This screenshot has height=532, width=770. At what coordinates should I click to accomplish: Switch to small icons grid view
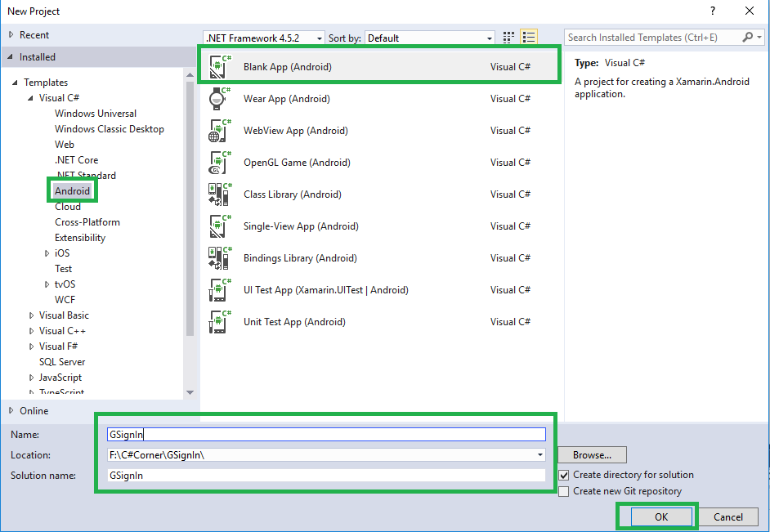[x=508, y=38]
